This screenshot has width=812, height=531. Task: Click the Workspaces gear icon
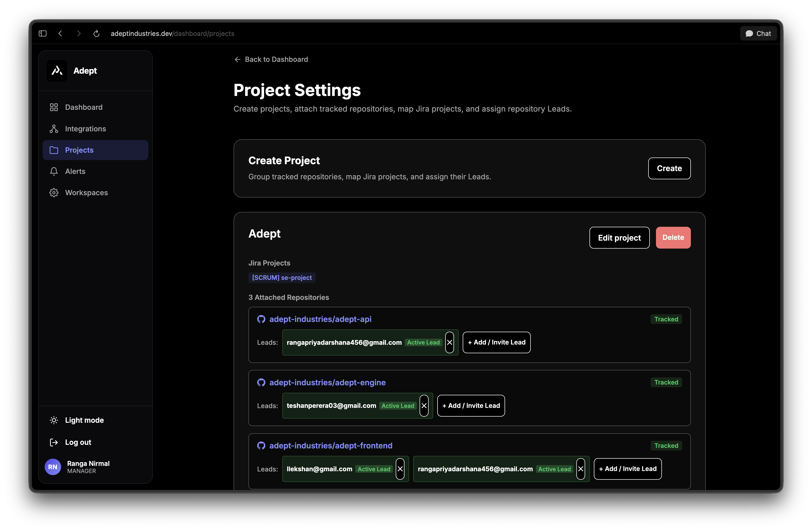[54, 193]
